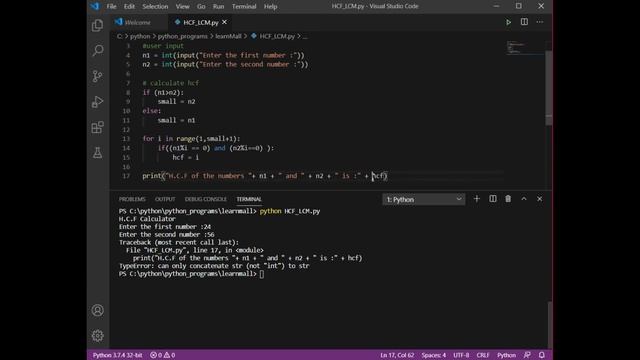The image size is (640, 360).
Task: Change 'Python' language mode in status bar
Action: click(507, 355)
